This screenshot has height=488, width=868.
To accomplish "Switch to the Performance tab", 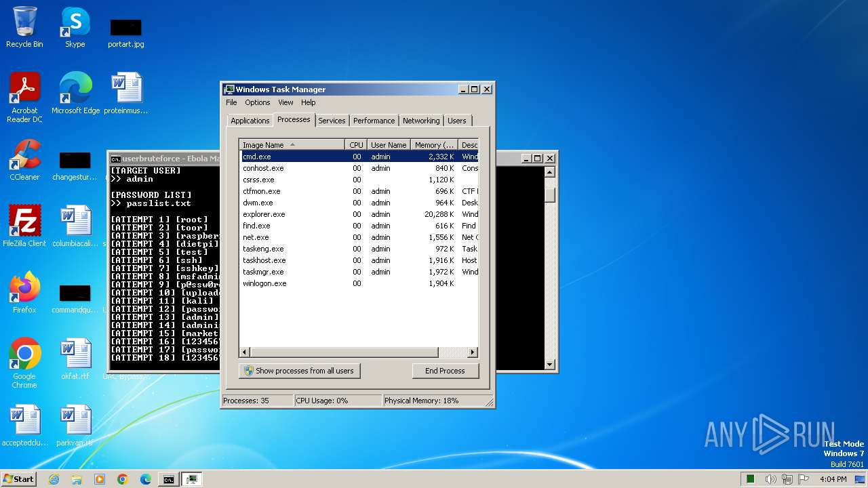I will tap(374, 121).
